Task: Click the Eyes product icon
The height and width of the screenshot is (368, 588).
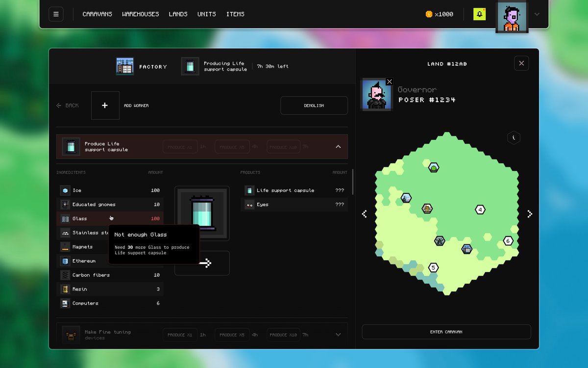Action: [x=249, y=205]
